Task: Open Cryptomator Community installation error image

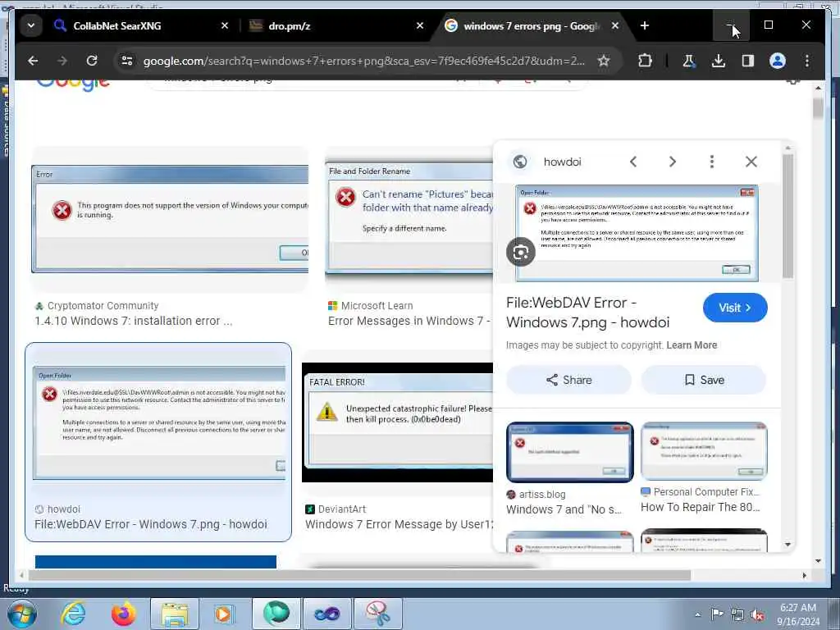Action: (x=170, y=220)
